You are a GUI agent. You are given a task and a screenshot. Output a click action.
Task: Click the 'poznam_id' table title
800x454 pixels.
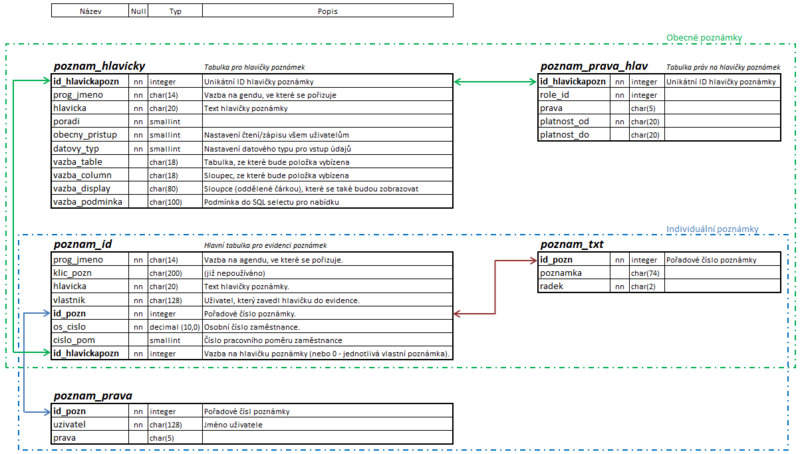(83, 244)
